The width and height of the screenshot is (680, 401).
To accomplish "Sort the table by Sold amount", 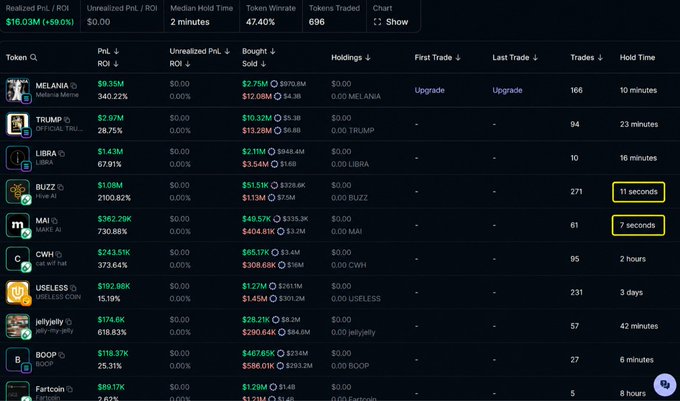I will coord(254,64).
